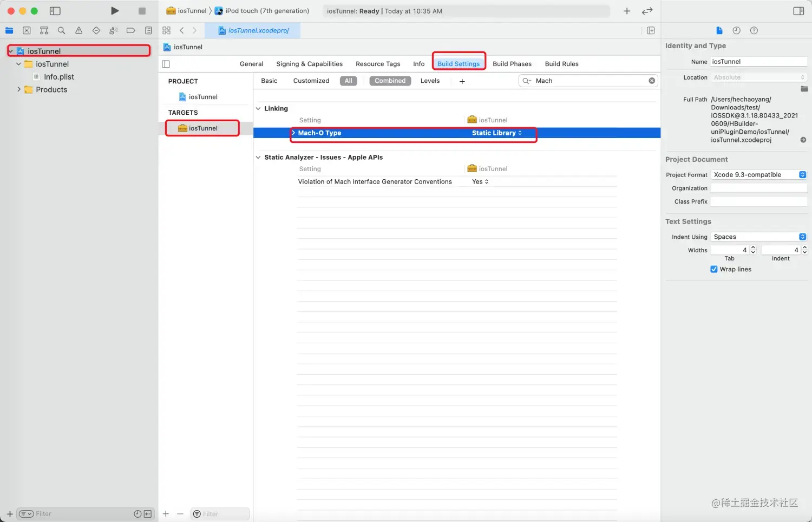The height and width of the screenshot is (522, 812).
Task: Select iosTunnel under PROJECT
Action: coord(203,97)
